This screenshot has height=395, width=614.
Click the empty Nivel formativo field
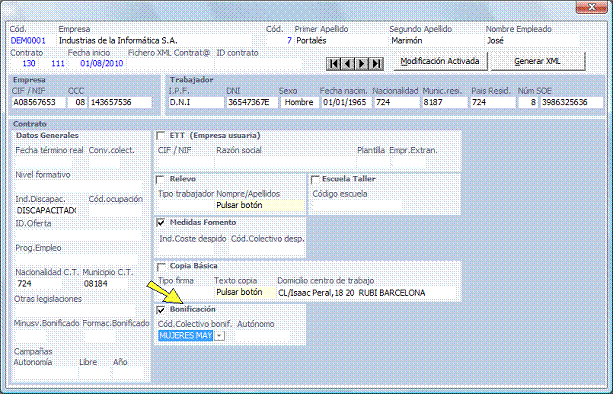78,186
